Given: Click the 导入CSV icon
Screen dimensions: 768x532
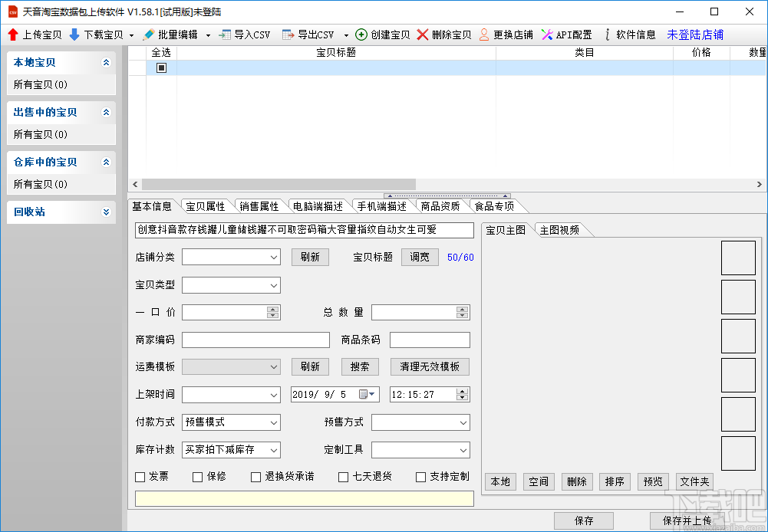Looking at the screenshot, I should tap(225, 34).
